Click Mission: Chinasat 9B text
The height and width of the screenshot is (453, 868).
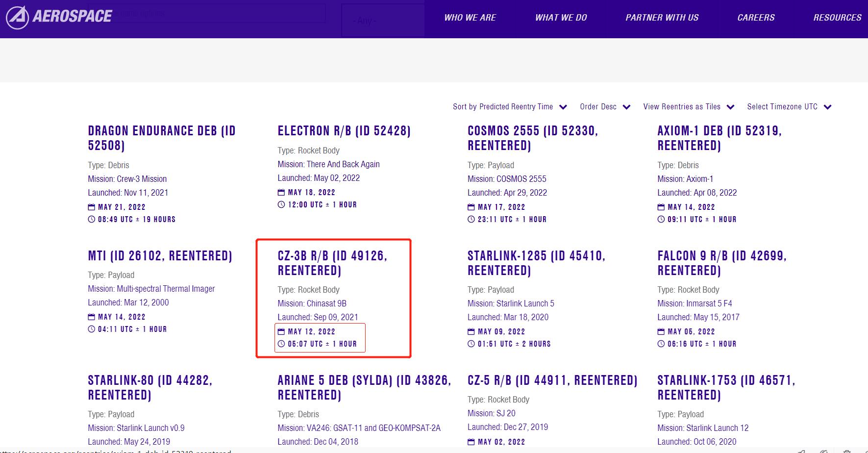point(312,303)
